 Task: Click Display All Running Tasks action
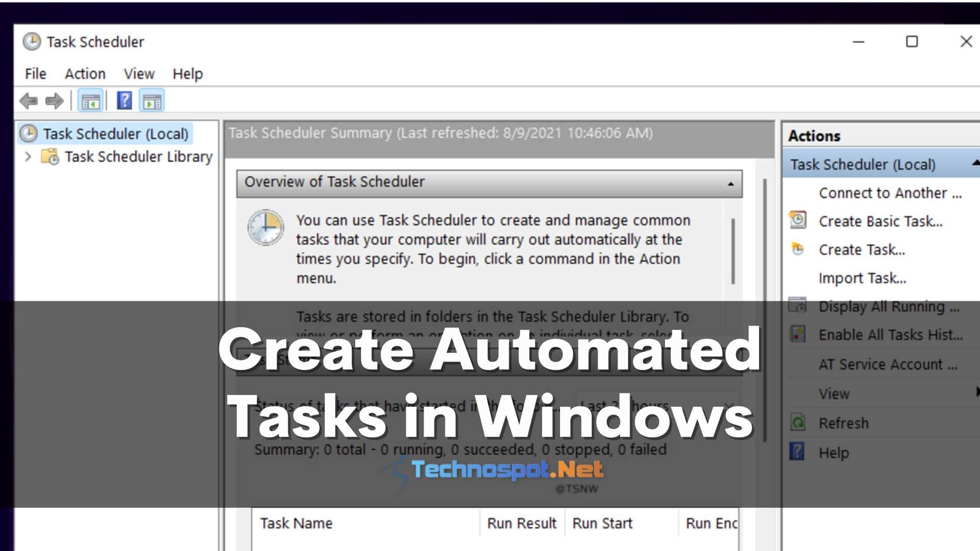point(889,307)
